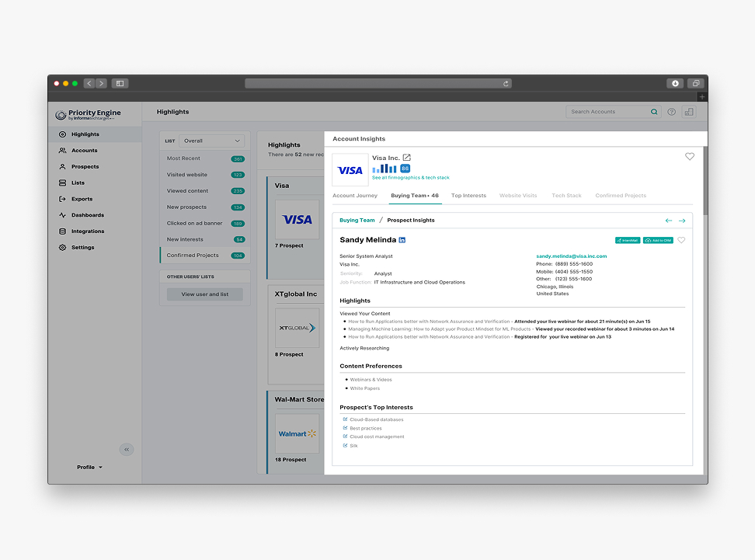Image resolution: width=755 pixels, height=560 pixels.
Task: Click the search magnifier icon
Action: pos(654,112)
